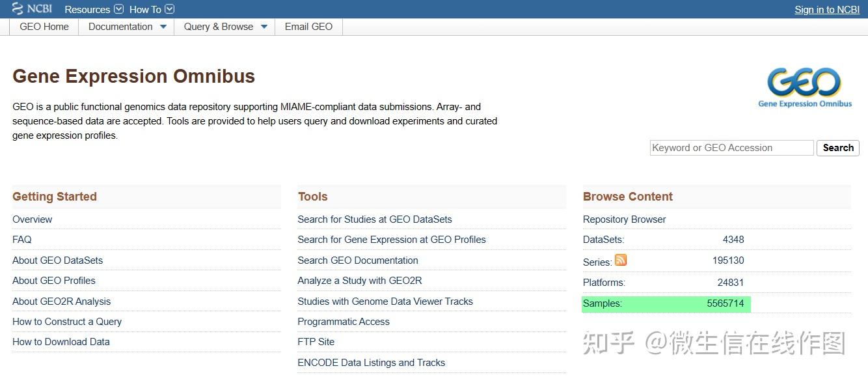The height and width of the screenshot is (379, 868).
Task: Switch to the GEO Home tab
Action: 44,27
